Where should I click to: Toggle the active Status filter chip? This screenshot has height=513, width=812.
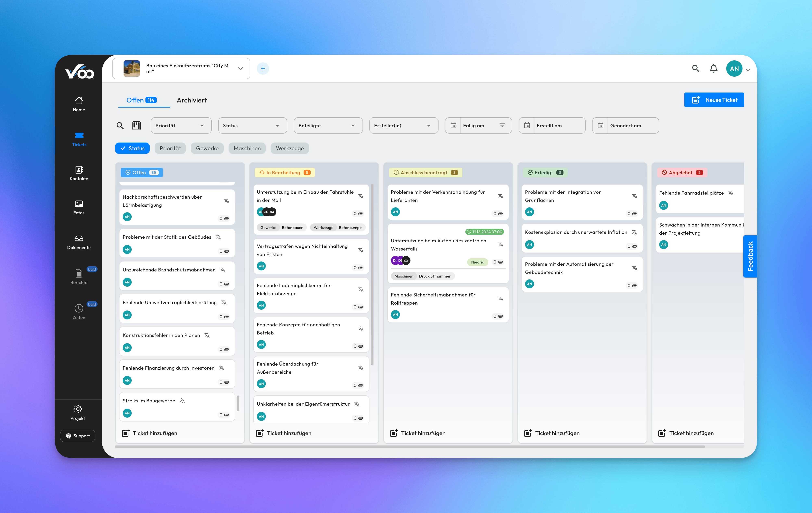(132, 148)
